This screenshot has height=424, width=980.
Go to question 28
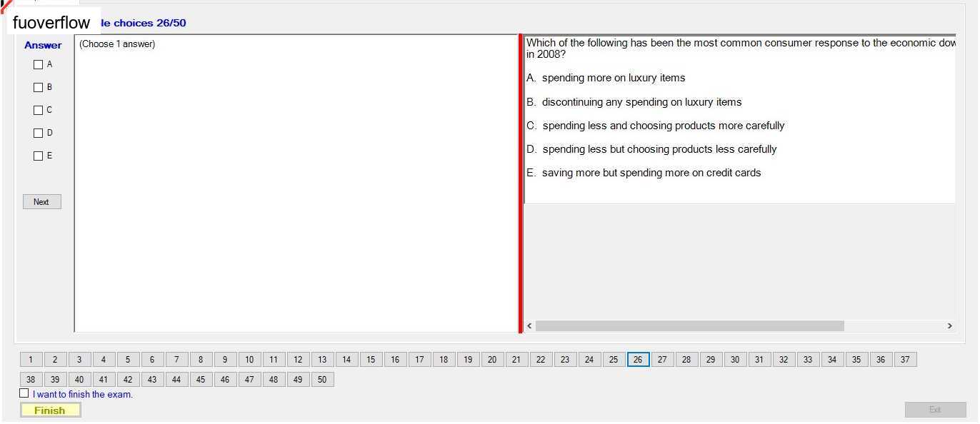click(x=686, y=360)
